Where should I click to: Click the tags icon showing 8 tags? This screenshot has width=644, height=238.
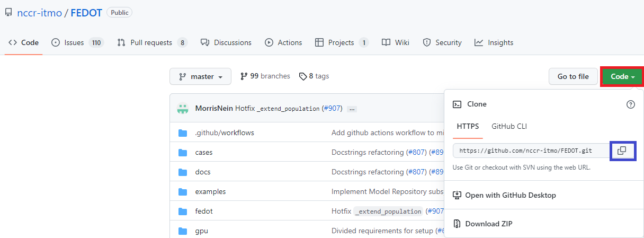tap(302, 76)
